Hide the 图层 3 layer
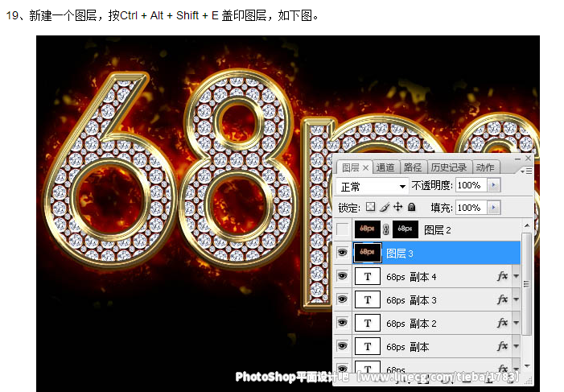The height and width of the screenshot is (392, 564). point(343,253)
